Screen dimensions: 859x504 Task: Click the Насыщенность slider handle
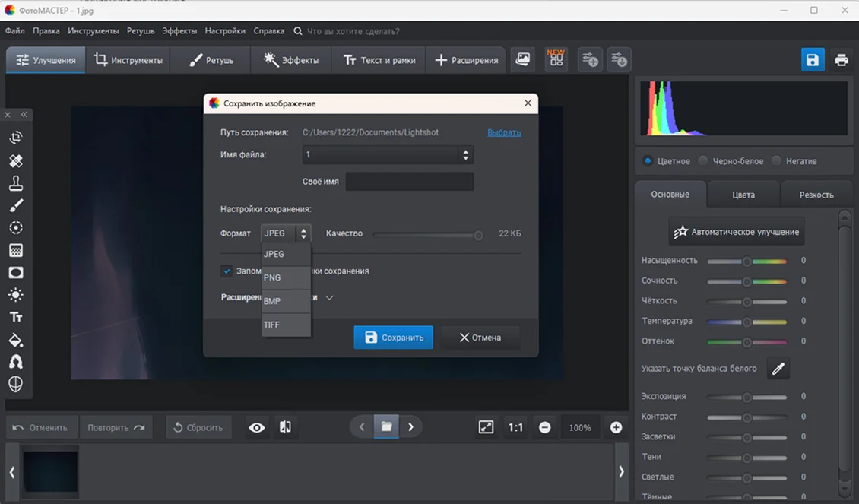click(746, 262)
